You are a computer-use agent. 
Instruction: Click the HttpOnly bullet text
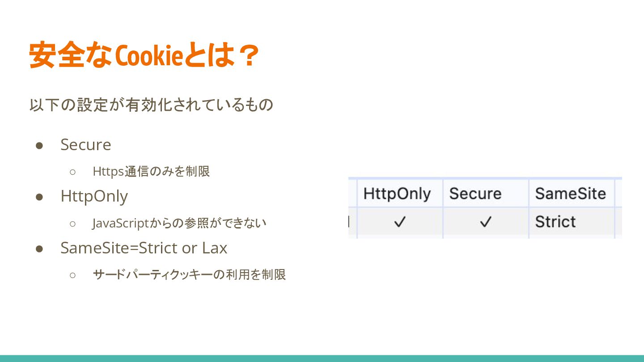tap(94, 196)
